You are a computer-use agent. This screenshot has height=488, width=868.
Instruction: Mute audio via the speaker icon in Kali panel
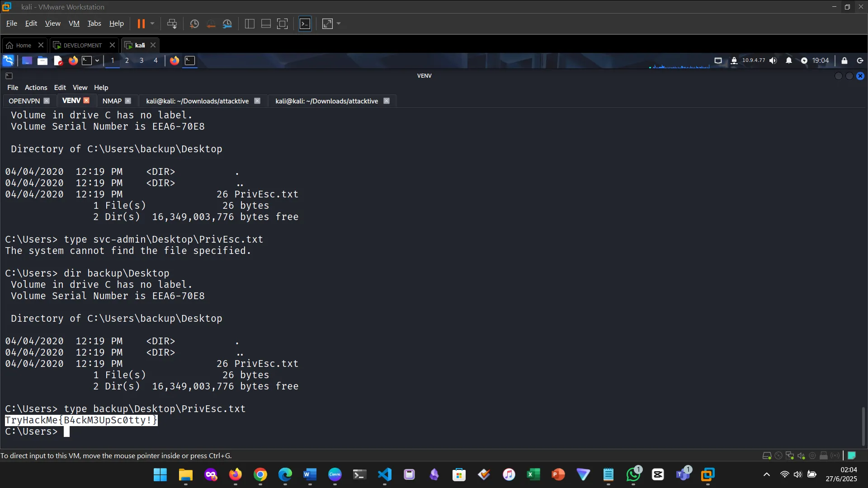(x=773, y=60)
